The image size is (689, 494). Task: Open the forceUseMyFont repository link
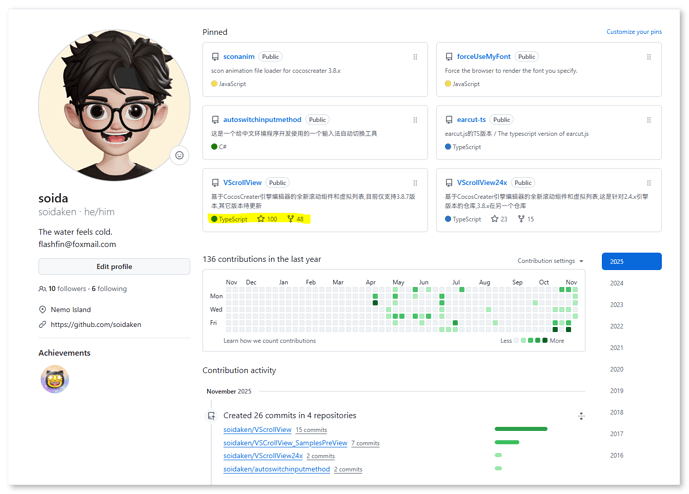point(483,57)
